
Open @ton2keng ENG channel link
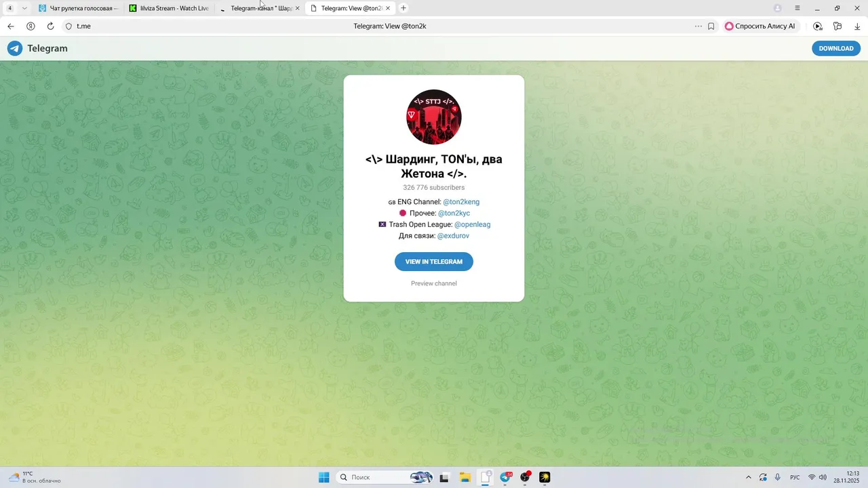point(461,202)
